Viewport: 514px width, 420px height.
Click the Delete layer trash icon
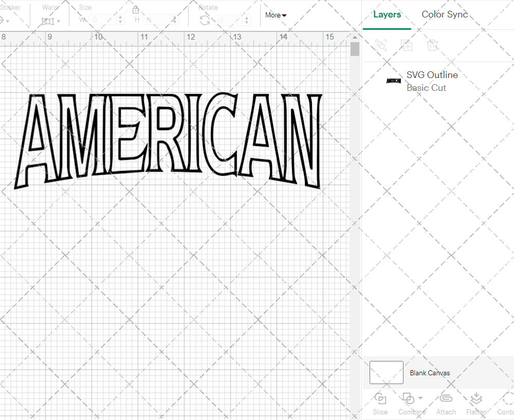433,45
